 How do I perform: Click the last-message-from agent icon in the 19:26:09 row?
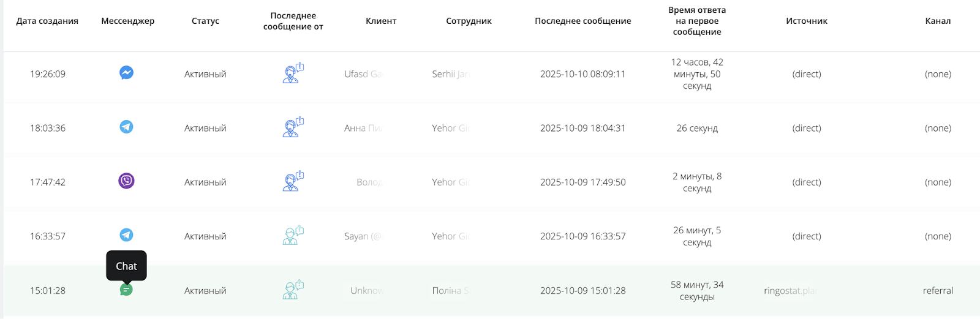click(293, 73)
